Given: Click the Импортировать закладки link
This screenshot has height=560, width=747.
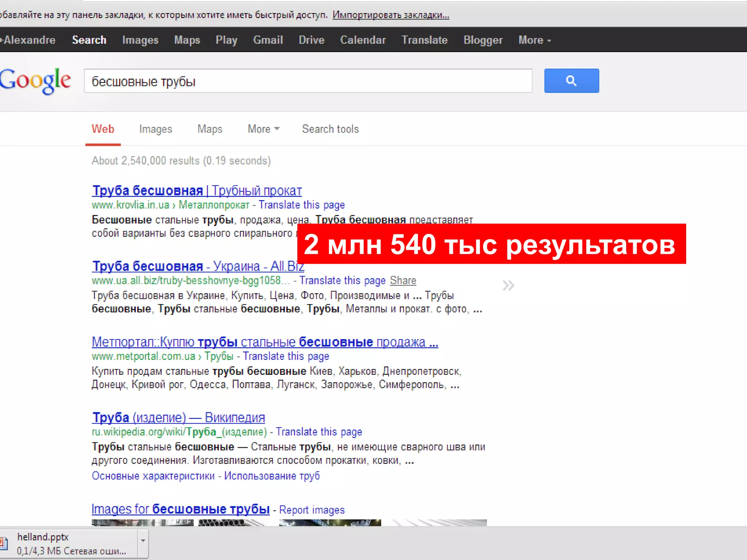Looking at the screenshot, I should (391, 15).
